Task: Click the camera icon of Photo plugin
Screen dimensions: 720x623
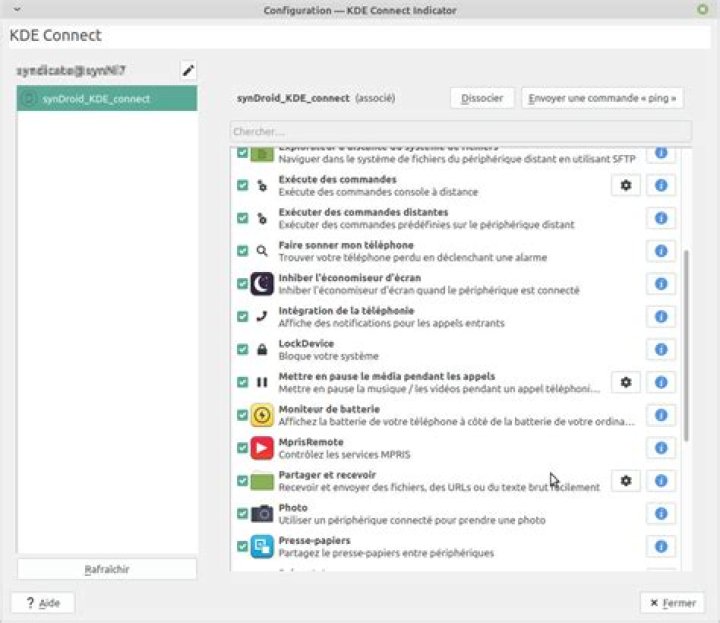Action: point(262,514)
